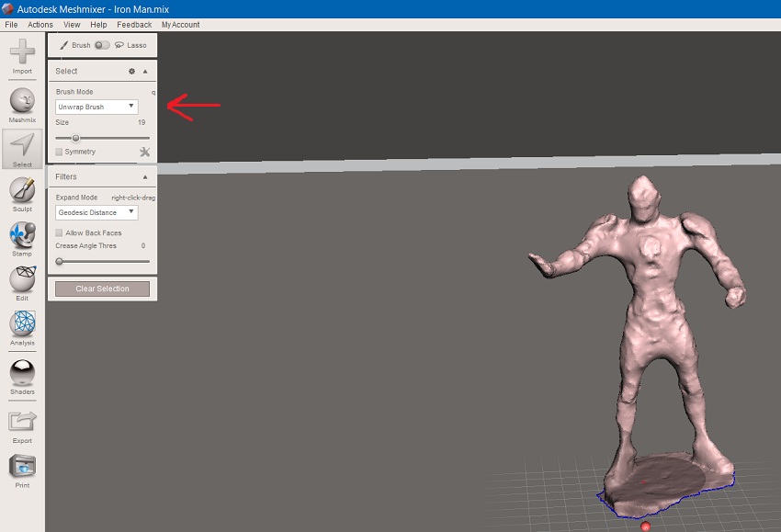Image resolution: width=781 pixels, height=532 pixels.
Task: Open the My Account menu
Action: point(180,25)
